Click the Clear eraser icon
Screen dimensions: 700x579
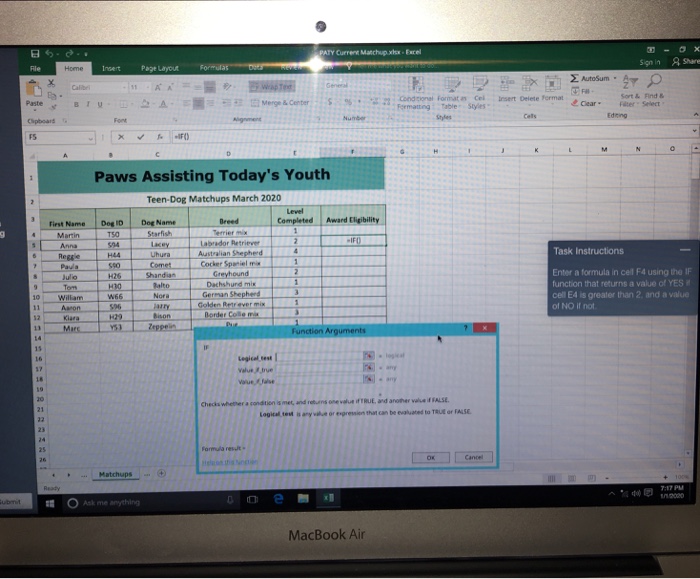click(575, 103)
